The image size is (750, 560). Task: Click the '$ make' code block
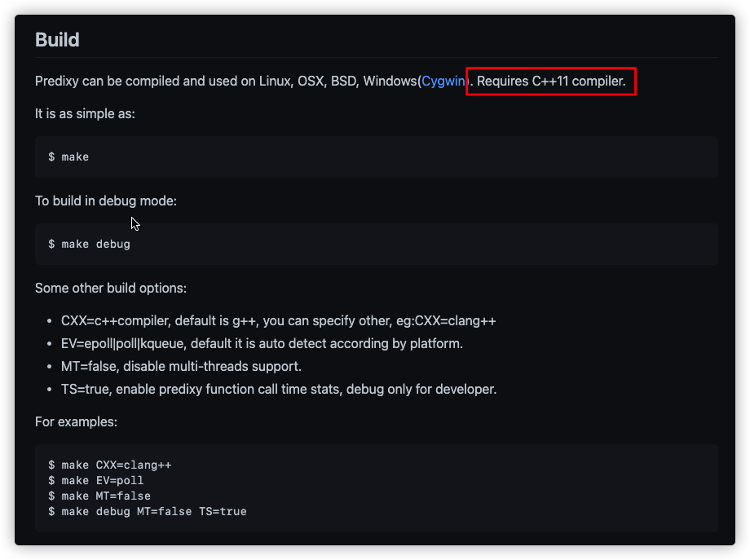(x=376, y=157)
